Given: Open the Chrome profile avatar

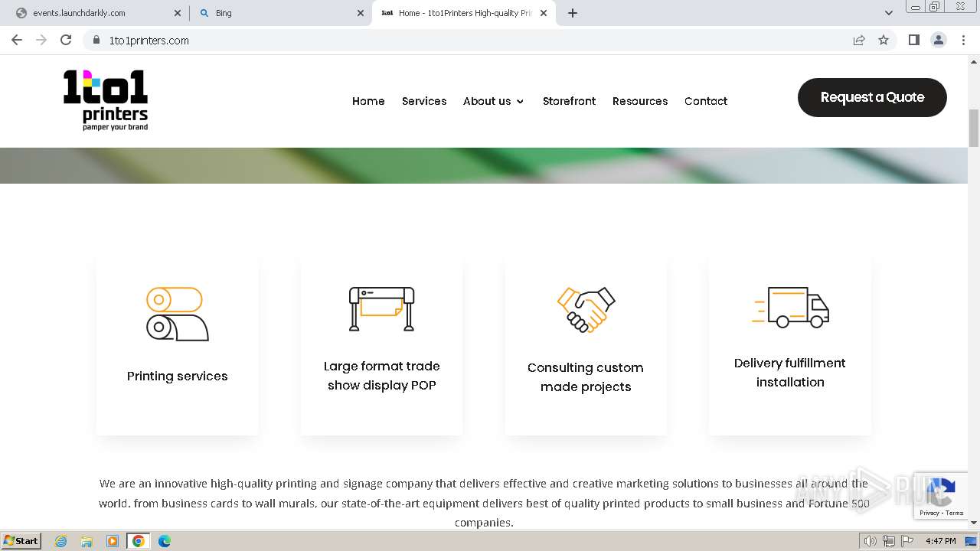Looking at the screenshot, I should [x=939, y=40].
